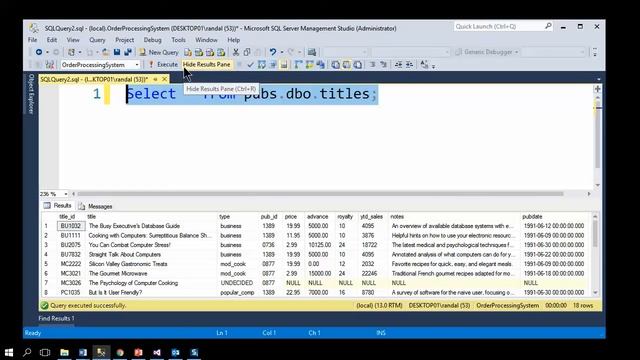Copy the selected text

point(247,52)
